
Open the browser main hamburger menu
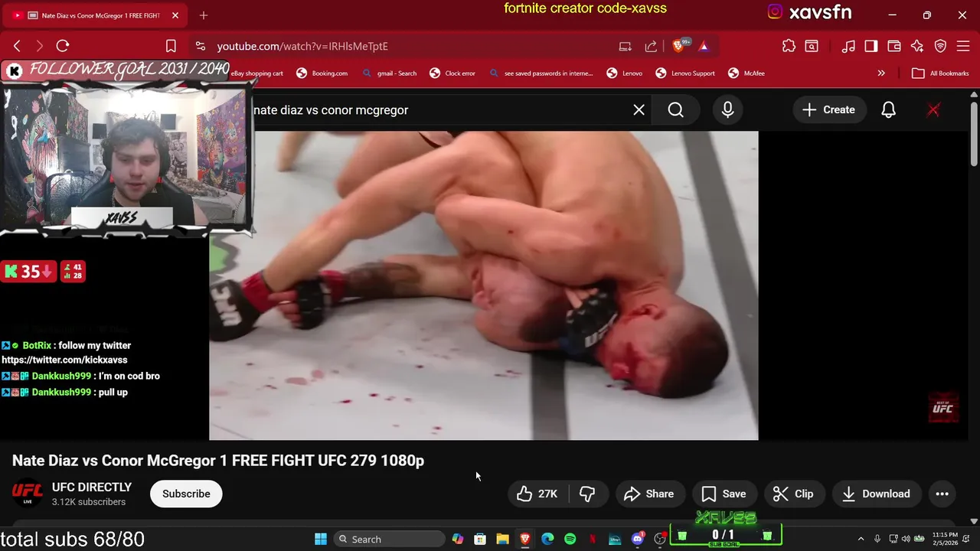coord(963,46)
